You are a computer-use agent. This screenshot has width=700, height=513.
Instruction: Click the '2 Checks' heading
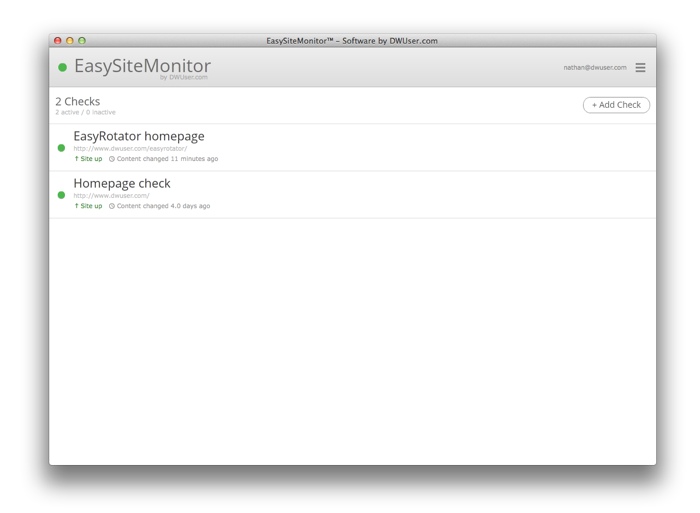78,101
